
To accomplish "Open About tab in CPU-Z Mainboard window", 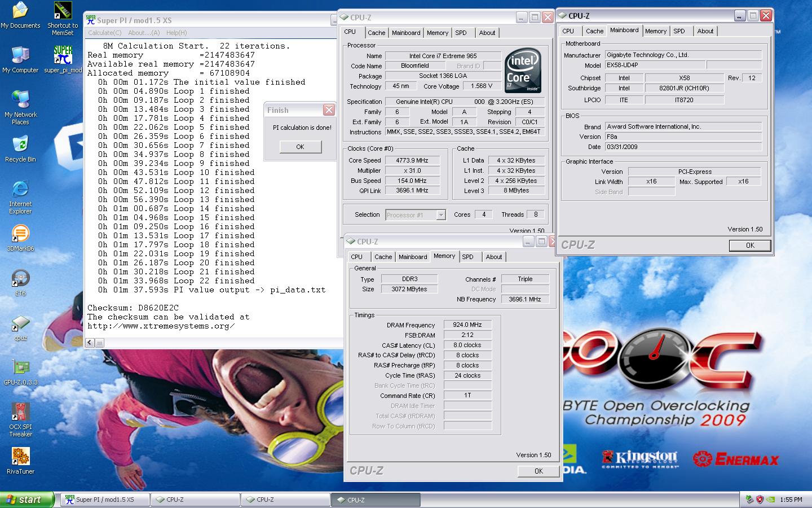I will [x=705, y=31].
